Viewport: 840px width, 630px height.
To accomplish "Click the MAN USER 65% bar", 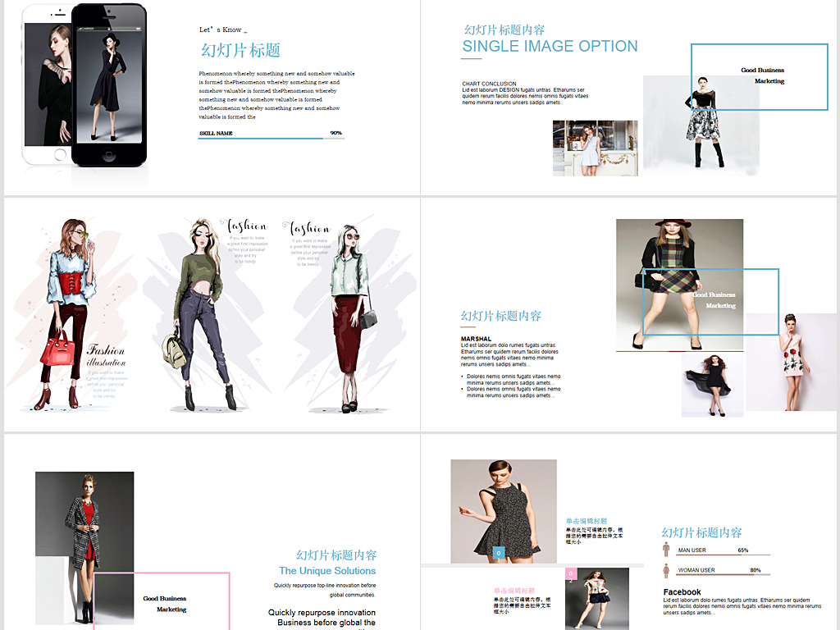I will pyautogui.click(x=724, y=555).
